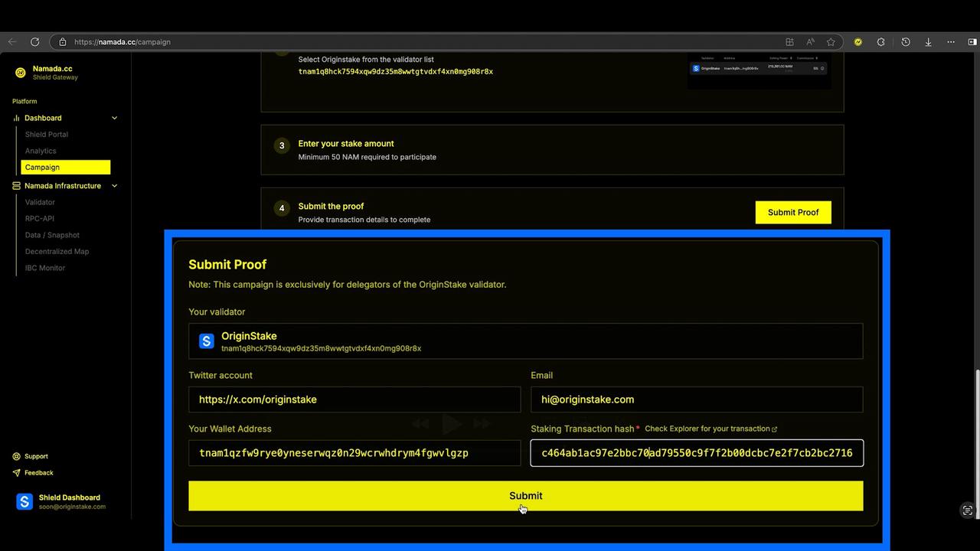The image size is (980, 551).
Task: Open the Support link text
Action: click(x=36, y=456)
